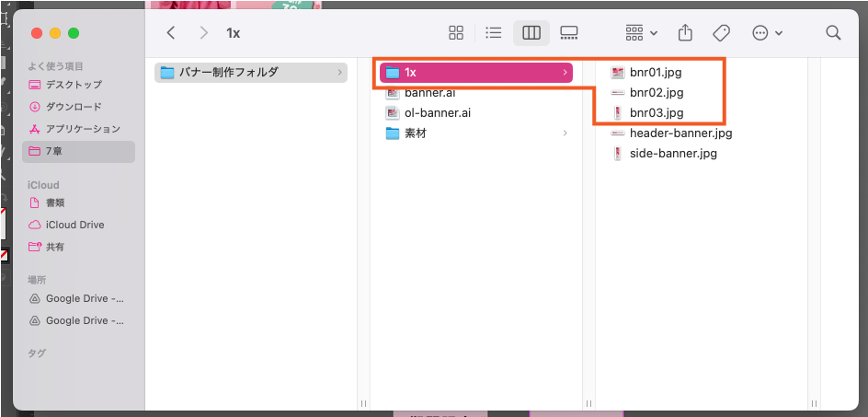The image size is (868, 417).
Task: Click the search magnifier icon
Action: tap(833, 33)
